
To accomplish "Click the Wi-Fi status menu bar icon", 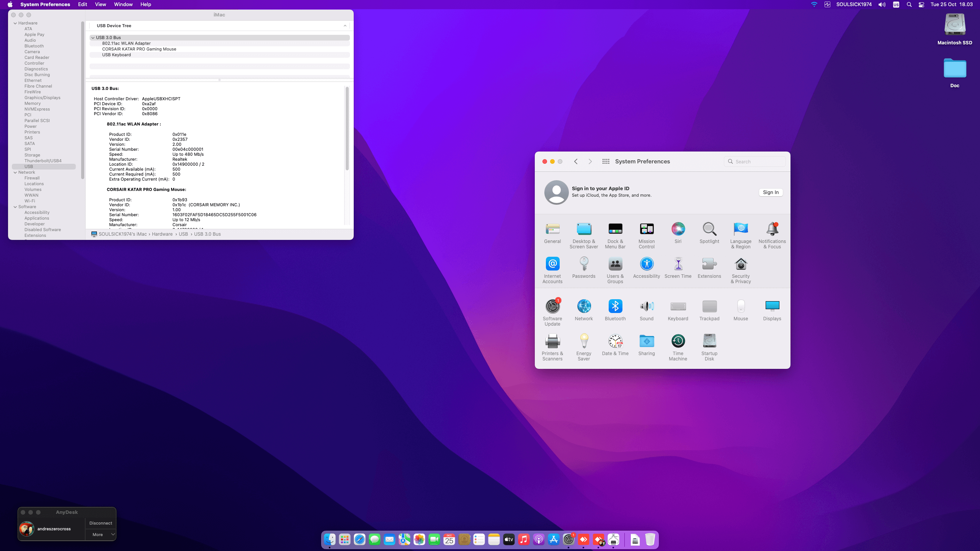I will tap(814, 5).
